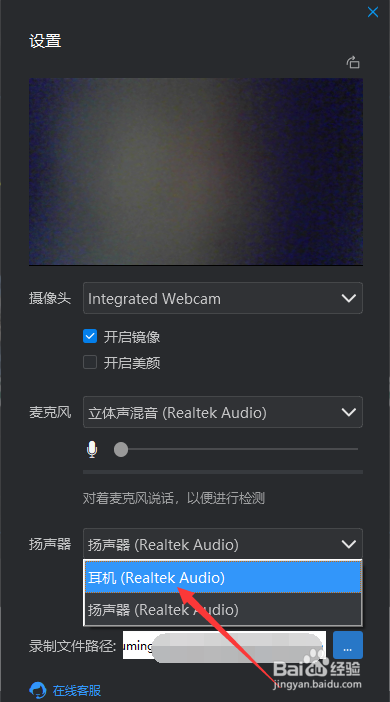This screenshot has width=390, height=702.
Task: Click the microphone level detection bar
Action: click(x=223, y=472)
